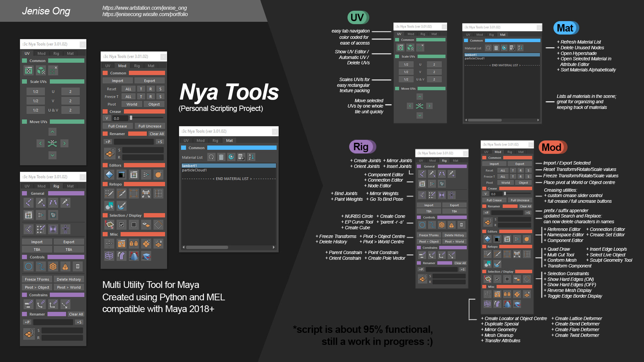
Task: Open Hypershade icon in large Mat window
Action: pyautogui.click(x=231, y=157)
